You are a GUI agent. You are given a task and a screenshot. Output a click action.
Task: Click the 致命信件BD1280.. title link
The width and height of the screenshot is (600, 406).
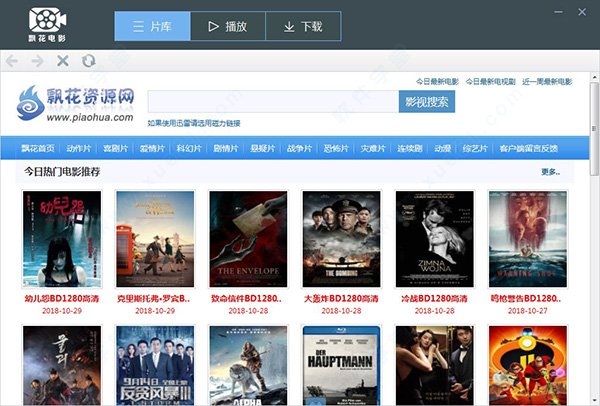246,298
